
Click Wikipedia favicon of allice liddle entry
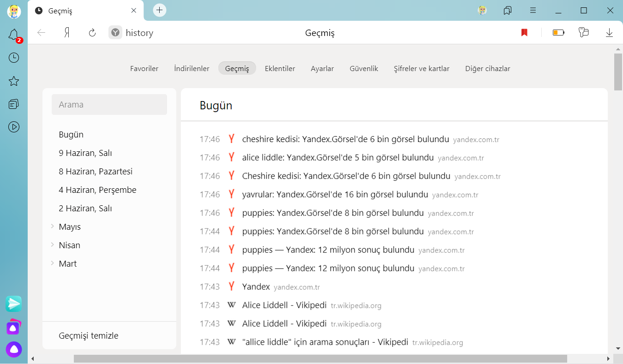232,342
